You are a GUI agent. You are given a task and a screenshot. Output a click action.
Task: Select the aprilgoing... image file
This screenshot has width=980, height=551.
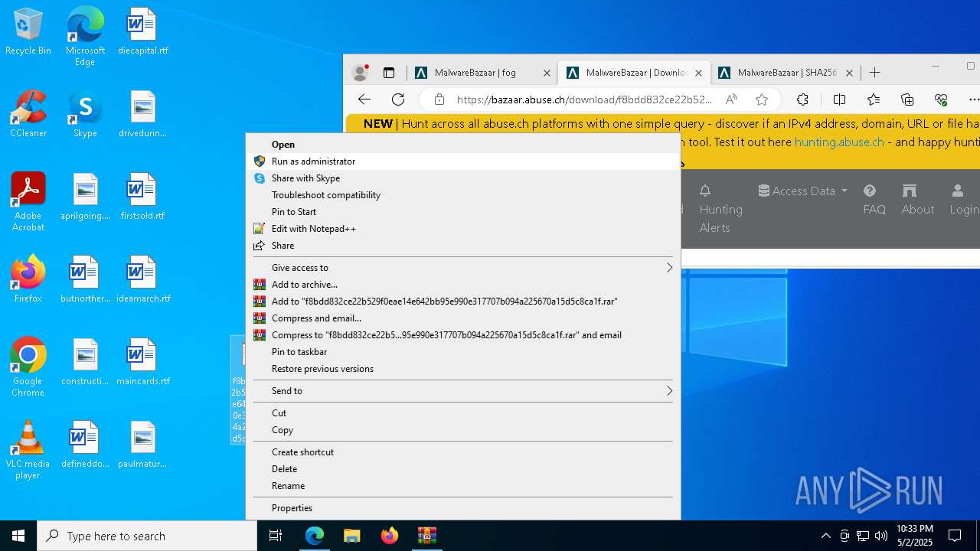point(85,197)
